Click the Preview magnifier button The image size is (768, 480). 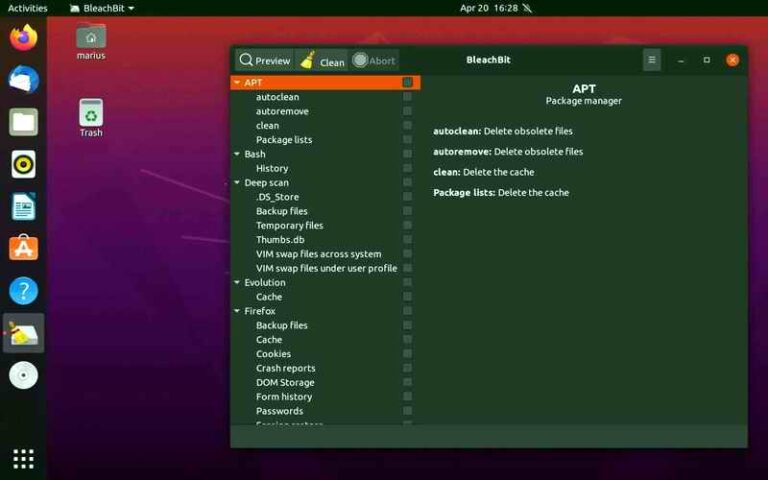(264, 61)
